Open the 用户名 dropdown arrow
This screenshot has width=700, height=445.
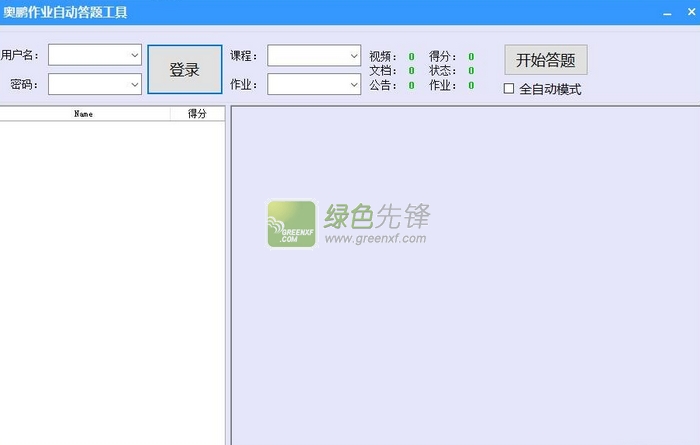[x=134, y=55]
